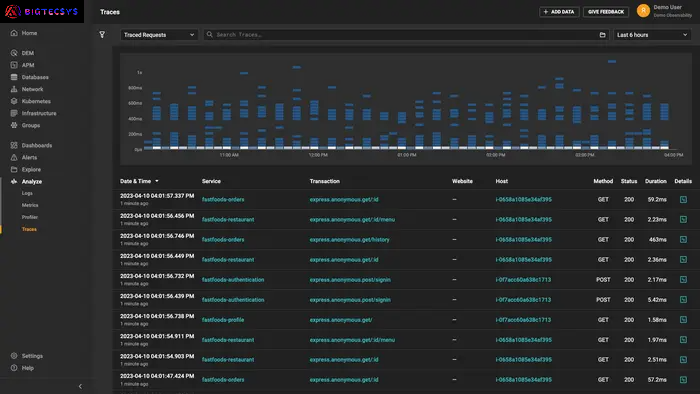
Task: Open Network sidebar icon
Action: (14, 89)
